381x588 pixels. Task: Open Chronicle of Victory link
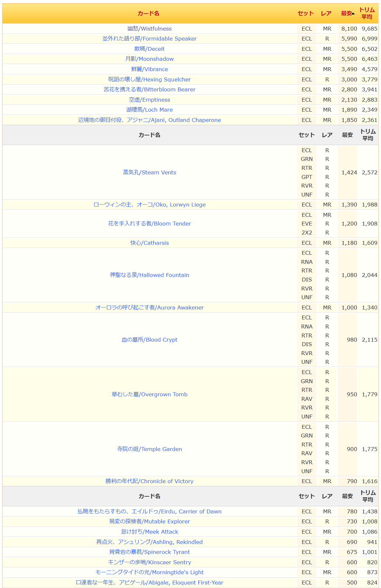point(149,481)
